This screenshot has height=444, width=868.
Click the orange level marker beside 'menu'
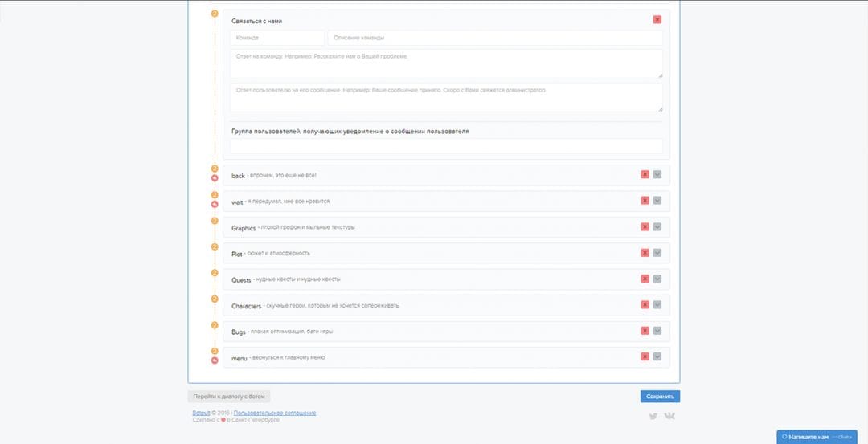215,351
